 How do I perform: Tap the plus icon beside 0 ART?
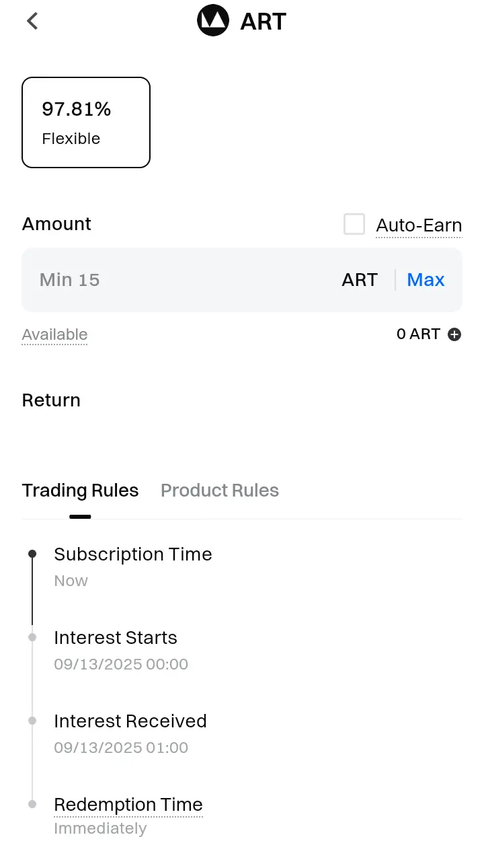(454, 334)
